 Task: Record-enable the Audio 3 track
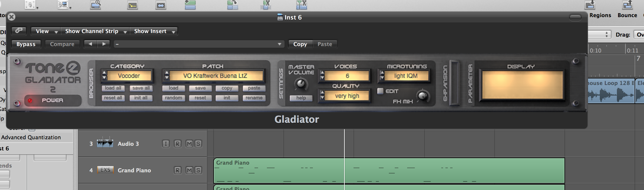(178, 144)
